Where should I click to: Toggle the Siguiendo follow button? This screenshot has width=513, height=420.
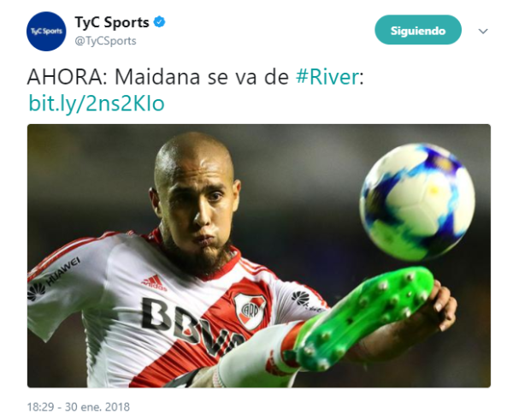[418, 30]
